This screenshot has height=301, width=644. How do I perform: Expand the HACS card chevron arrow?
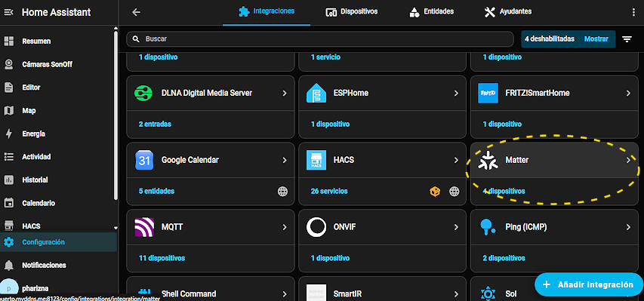tap(456, 160)
